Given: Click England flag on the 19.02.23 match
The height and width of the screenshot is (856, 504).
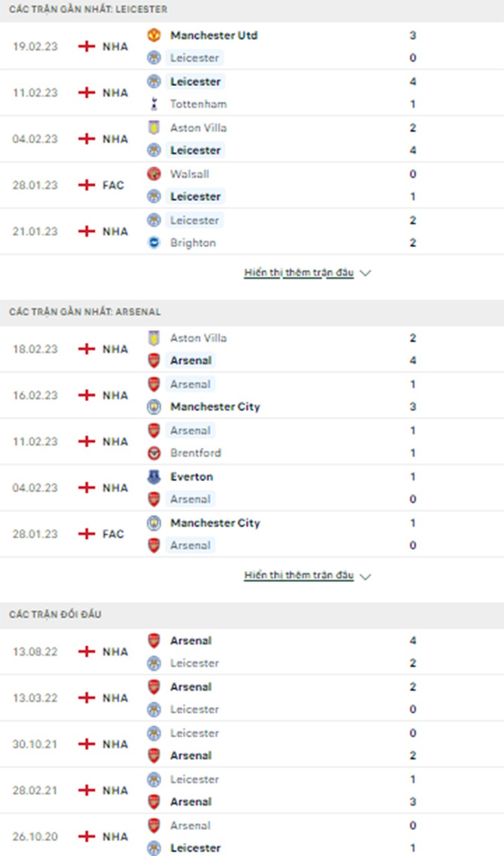Looking at the screenshot, I should [x=86, y=47].
